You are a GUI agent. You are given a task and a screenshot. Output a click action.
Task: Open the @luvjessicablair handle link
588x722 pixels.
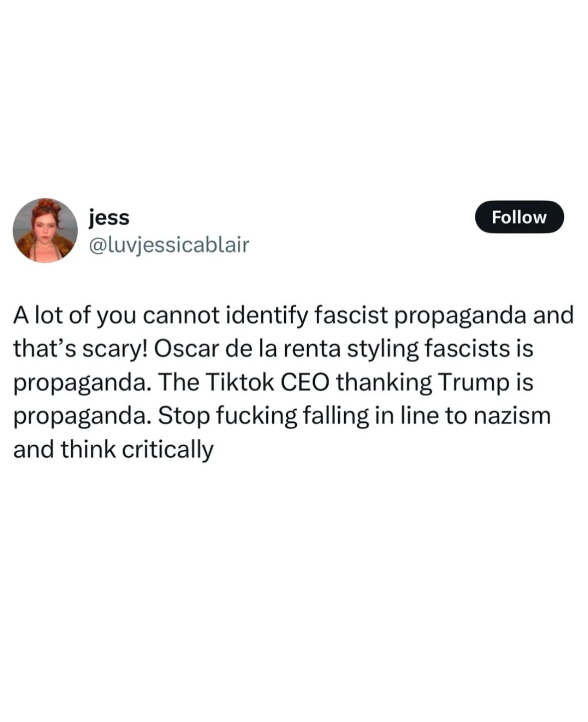click(169, 245)
